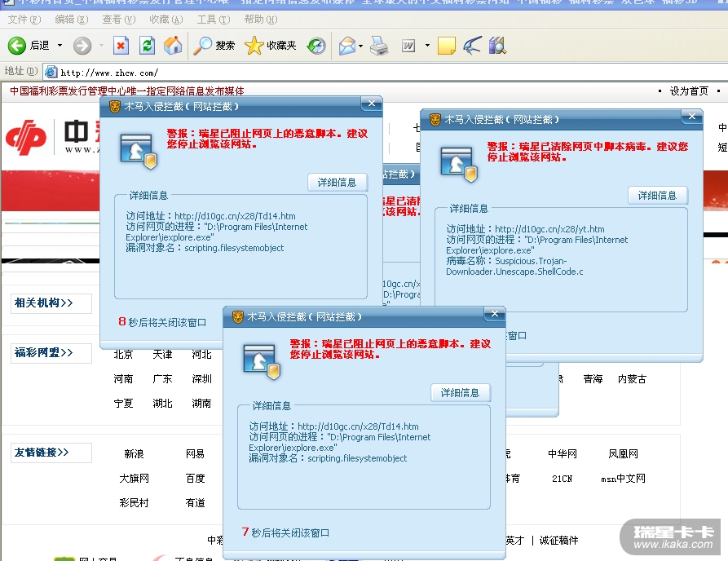Click the 北京 province link
Screen dimensions: 728x561
123,355
